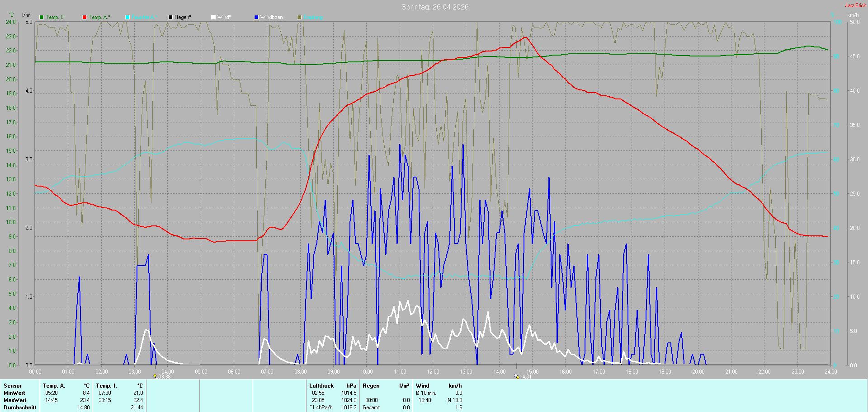Click the Luftdruck column header
The width and height of the screenshot is (868, 412).
[x=321, y=386]
